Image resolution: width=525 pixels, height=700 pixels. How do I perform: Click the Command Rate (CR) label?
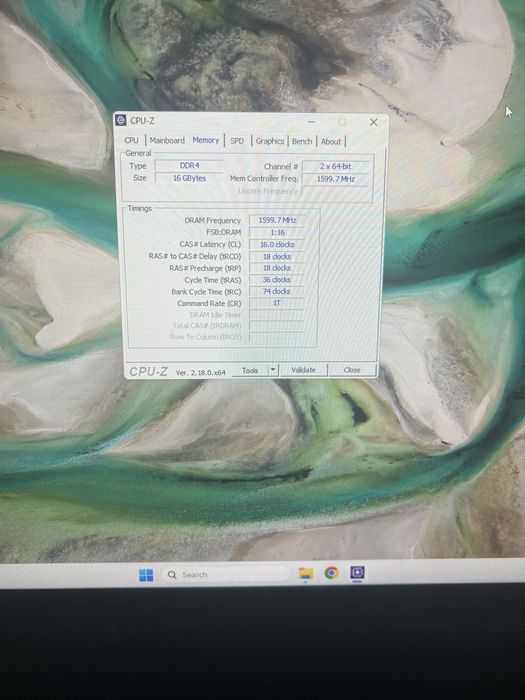click(209, 304)
